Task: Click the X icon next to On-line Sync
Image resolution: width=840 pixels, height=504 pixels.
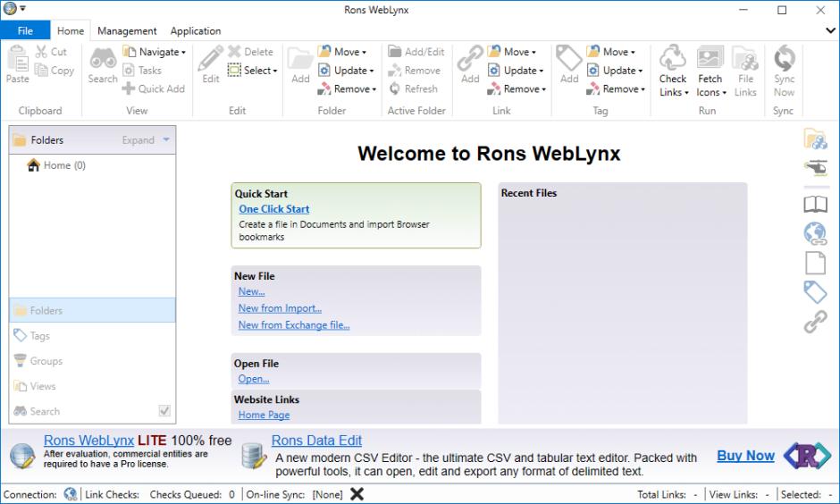Action: 357,494
